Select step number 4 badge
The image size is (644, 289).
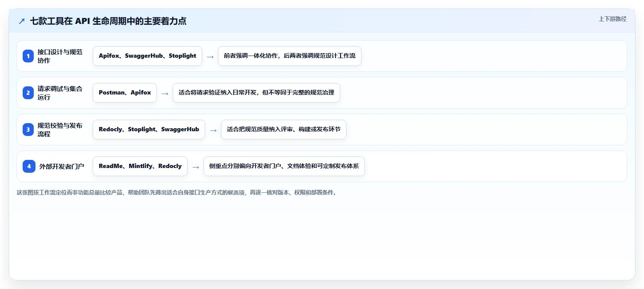(x=29, y=166)
